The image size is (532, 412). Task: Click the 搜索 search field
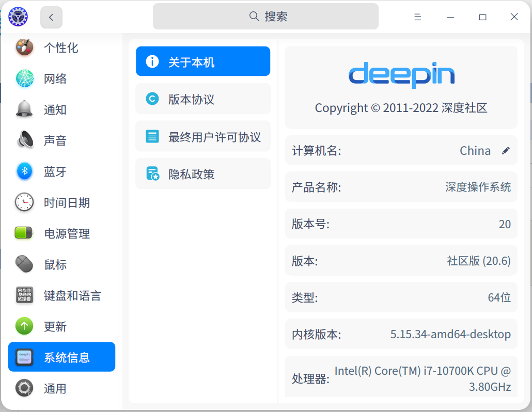click(265, 17)
